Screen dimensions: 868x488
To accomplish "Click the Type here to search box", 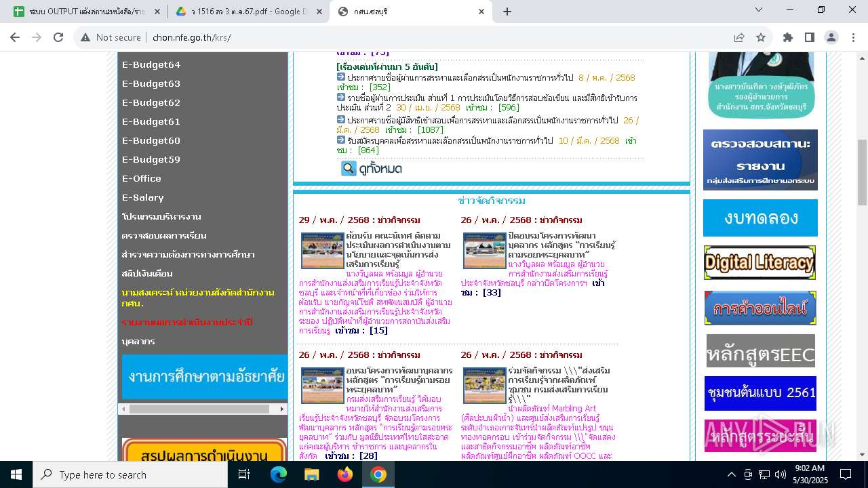I will pos(130,474).
